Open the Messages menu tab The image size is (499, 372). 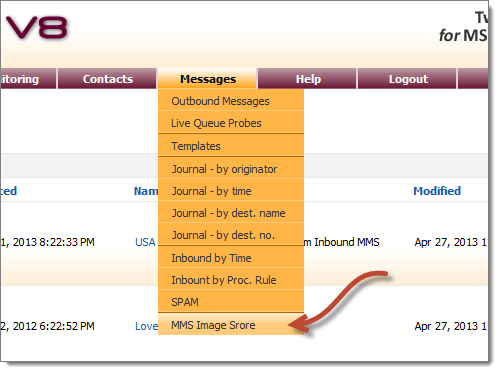point(207,79)
